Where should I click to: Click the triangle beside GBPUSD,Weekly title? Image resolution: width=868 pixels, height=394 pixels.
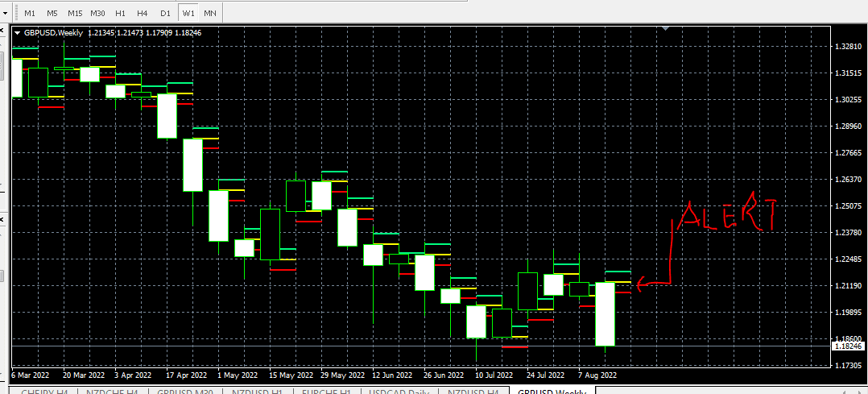click(17, 33)
